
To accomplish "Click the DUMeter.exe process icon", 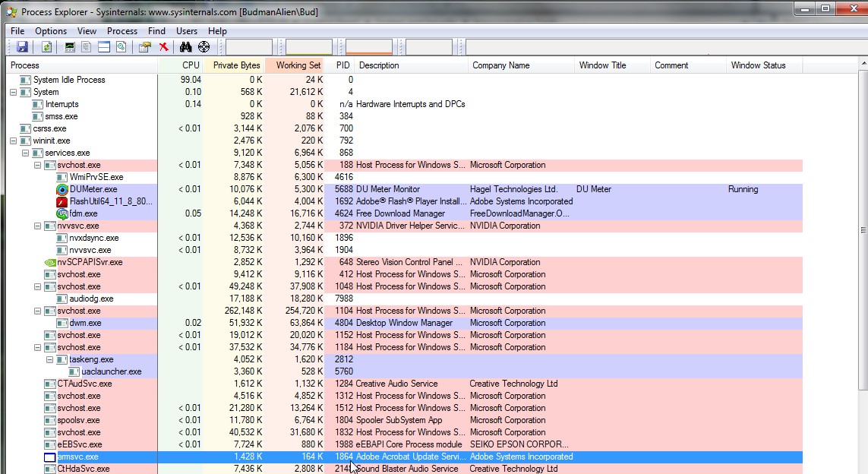I will pos(62,189).
